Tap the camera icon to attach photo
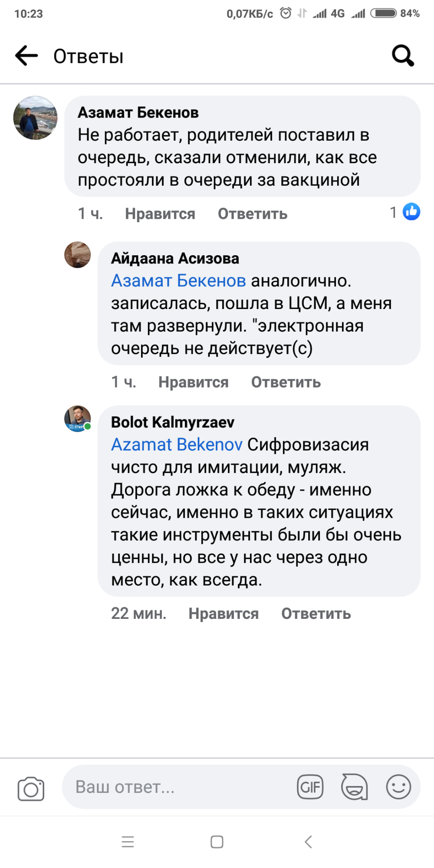 (31, 788)
